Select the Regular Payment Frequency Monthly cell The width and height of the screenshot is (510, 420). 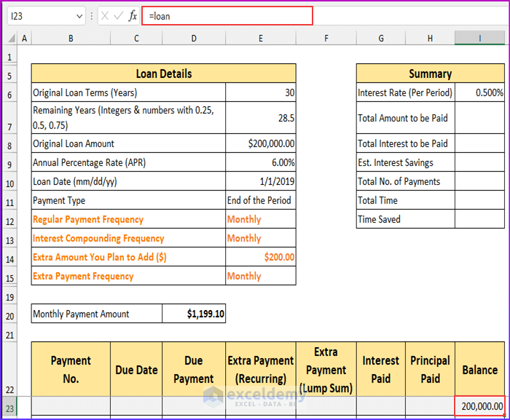coord(260,220)
